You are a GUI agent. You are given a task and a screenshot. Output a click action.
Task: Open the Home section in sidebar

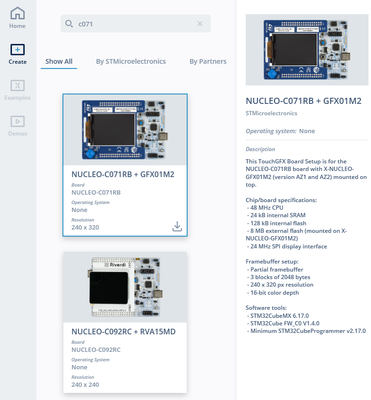click(17, 18)
